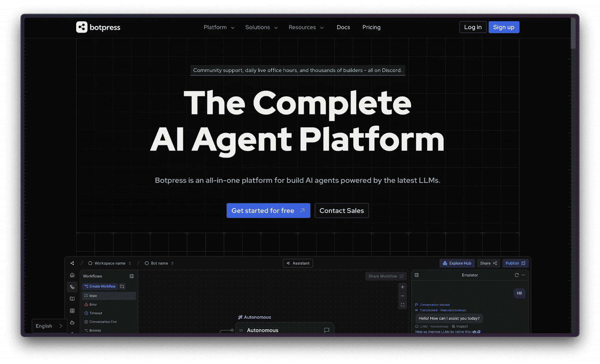Click the Hello! How can I assist message

point(449,318)
